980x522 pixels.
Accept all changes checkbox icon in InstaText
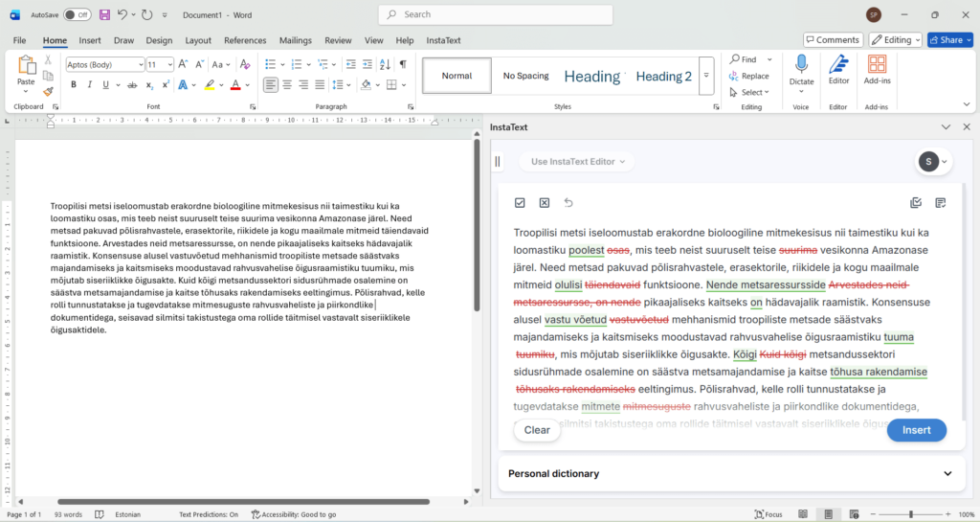point(520,203)
